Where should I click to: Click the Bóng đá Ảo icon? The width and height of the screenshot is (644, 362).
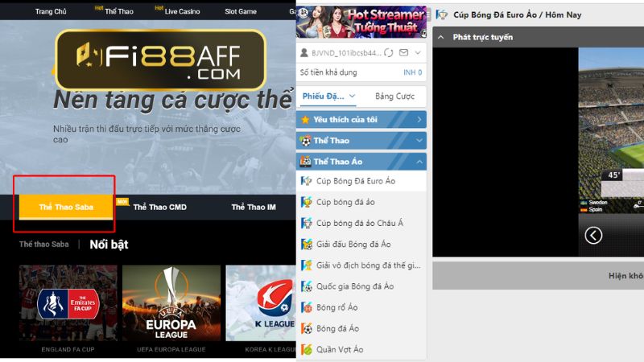pyautogui.click(x=307, y=328)
